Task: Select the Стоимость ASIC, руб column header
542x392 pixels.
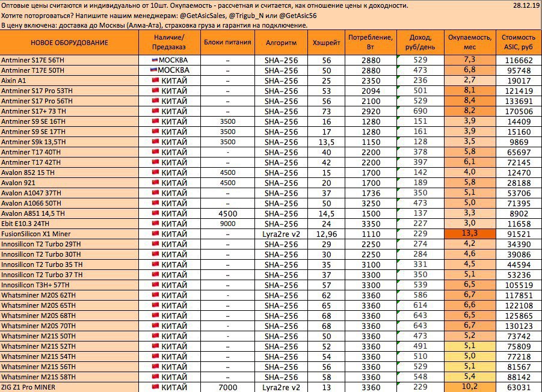Action: (x=519, y=43)
